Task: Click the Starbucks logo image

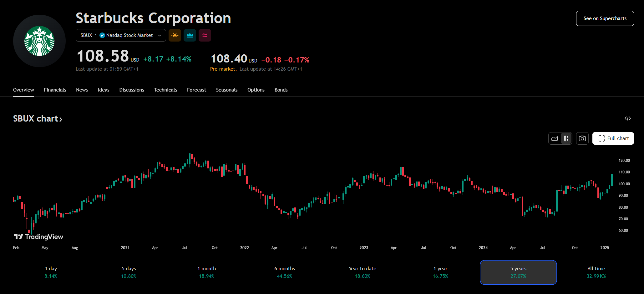Action: pyautogui.click(x=39, y=41)
